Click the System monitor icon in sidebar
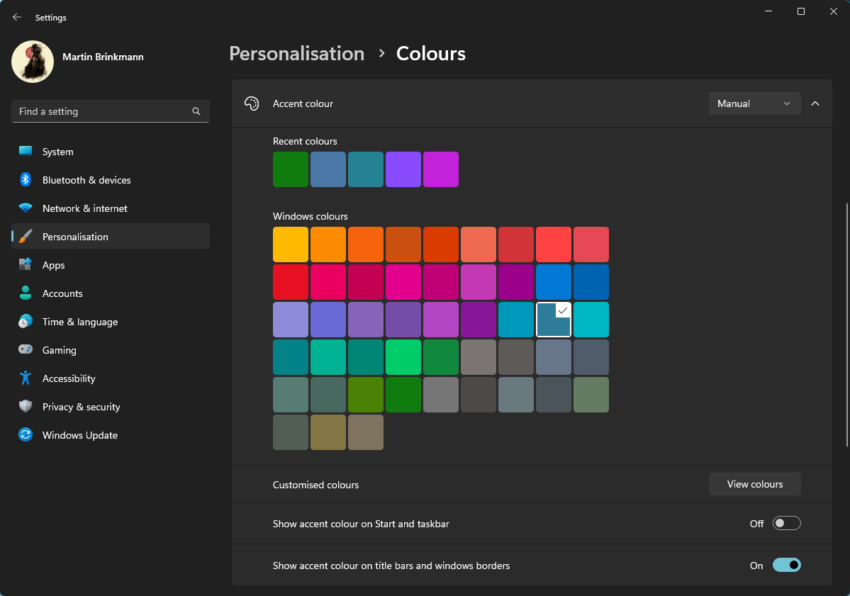Image resolution: width=850 pixels, height=596 pixels. (x=25, y=152)
